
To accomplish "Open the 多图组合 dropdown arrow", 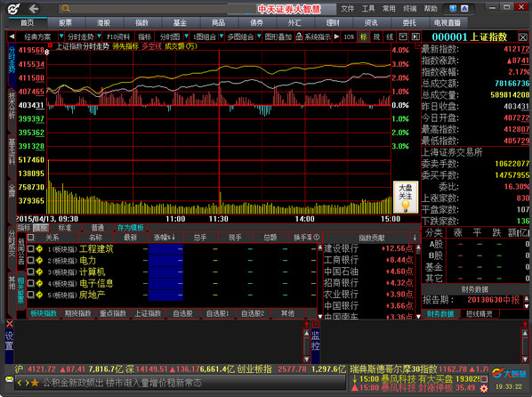I will pyautogui.click(x=259, y=36).
